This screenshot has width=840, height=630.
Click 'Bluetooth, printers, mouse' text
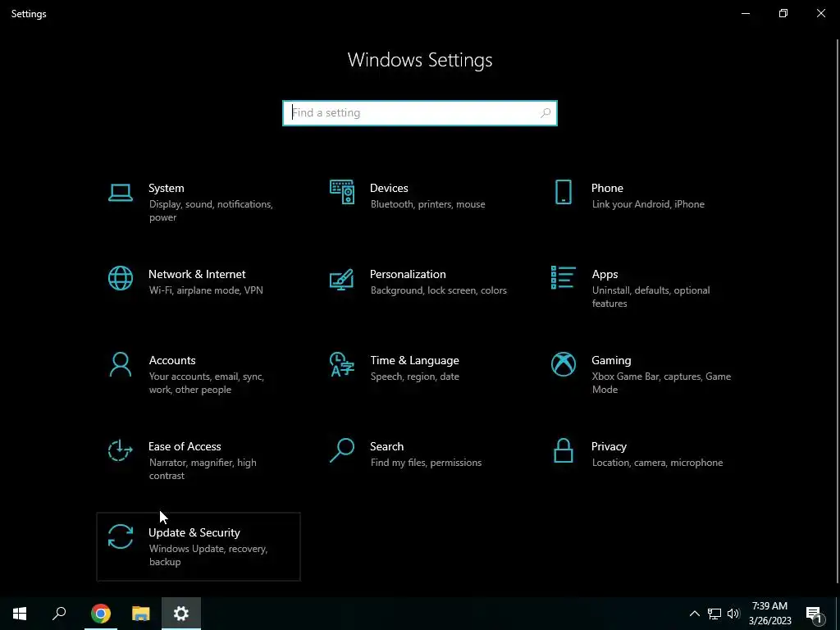click(427, 204)
